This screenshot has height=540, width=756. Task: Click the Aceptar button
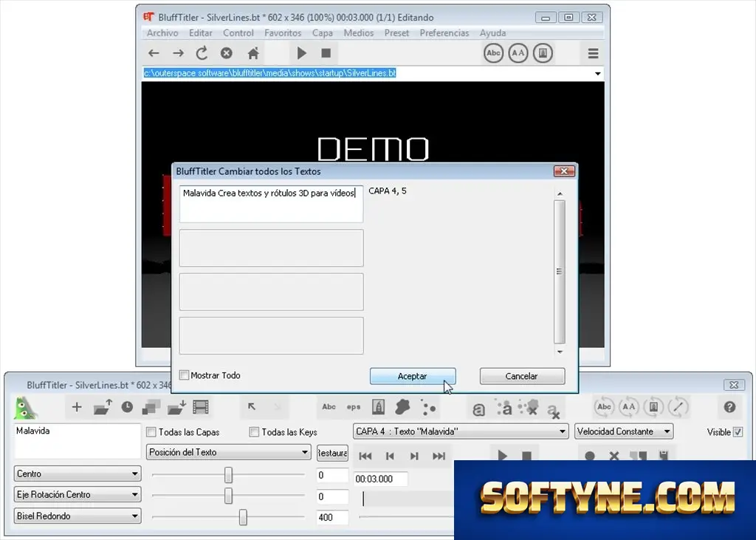pyautogui.click(x=413, y=376)
